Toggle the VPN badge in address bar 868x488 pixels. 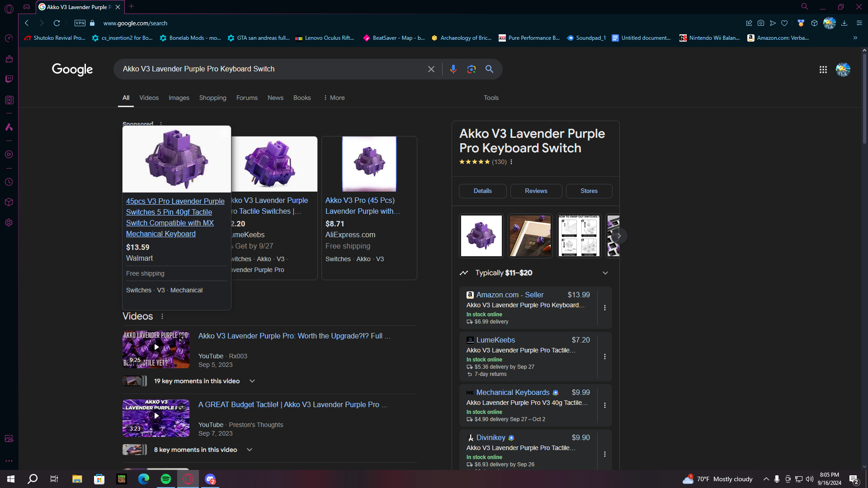80,23
